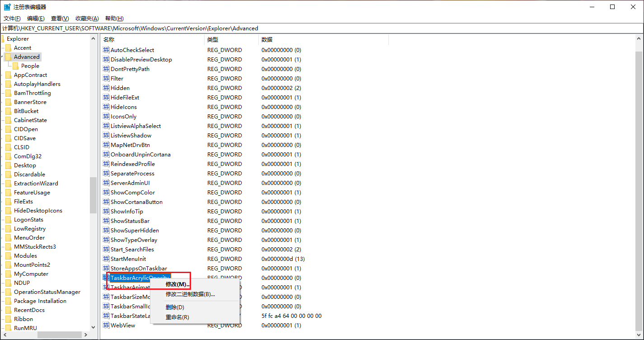
Task: Open the 编辑(E) menu
Action: point(36,19)
